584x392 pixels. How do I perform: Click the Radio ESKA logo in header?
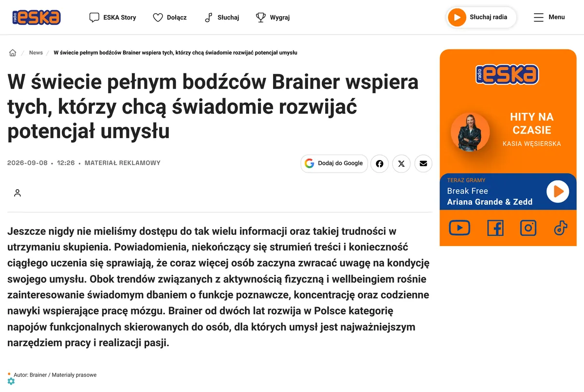pos(36,18)
